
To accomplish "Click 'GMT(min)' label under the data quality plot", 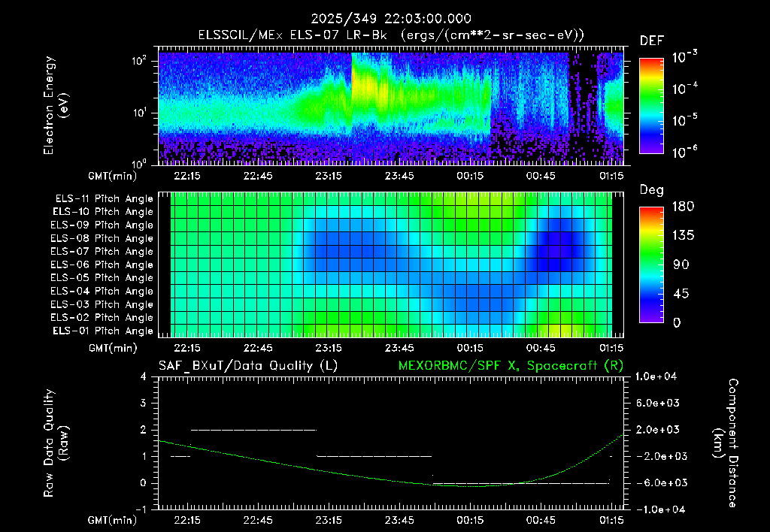I will click(x=113, y=520).
